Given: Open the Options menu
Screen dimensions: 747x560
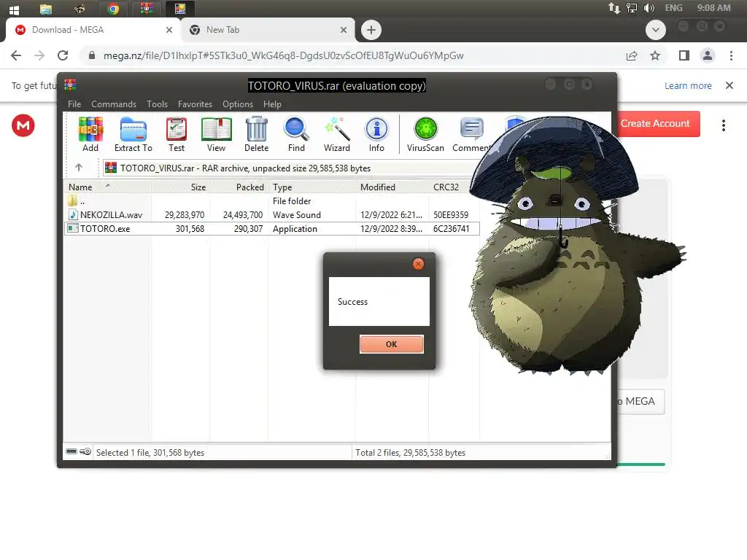Looking at the screenshot, I should point(238,104).
